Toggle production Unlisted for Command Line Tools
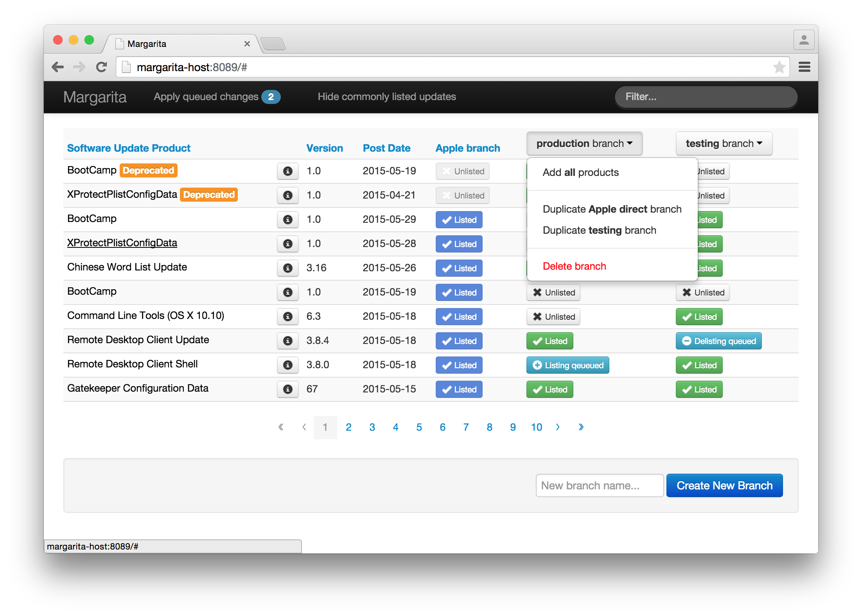Screen dimensions: 862x616 click(x=553, y=317)
